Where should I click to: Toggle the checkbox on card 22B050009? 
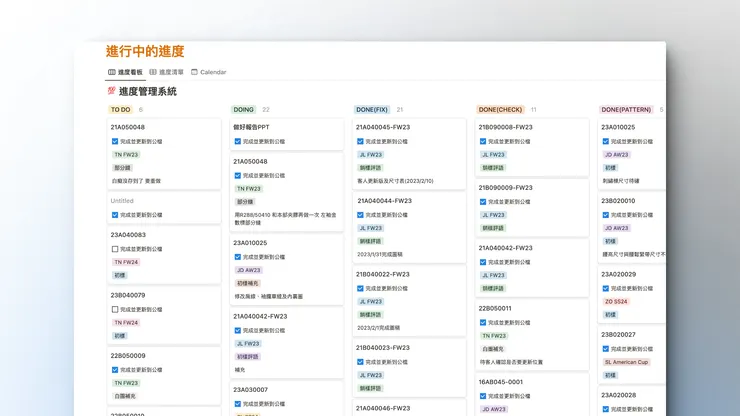point(115,370)
